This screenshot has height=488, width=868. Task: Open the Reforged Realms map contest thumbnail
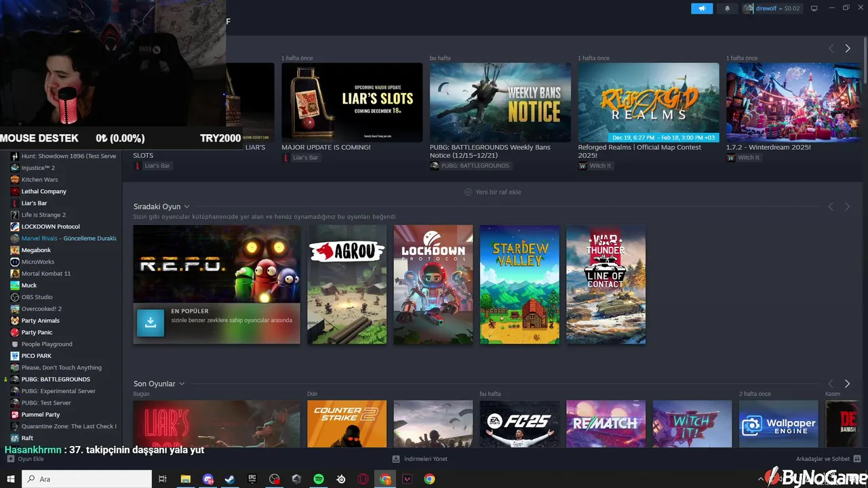point(648,102)
